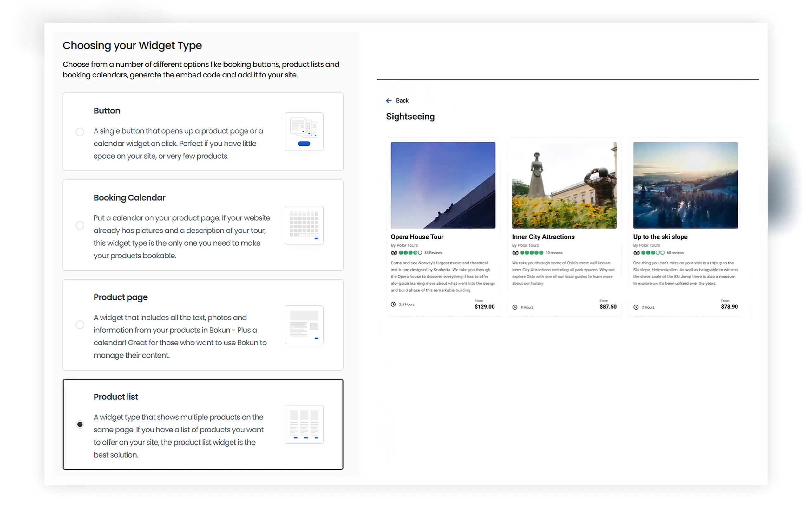Click the Button widget preview icon
The image size is (812, 508).
(x=304, y=132)
